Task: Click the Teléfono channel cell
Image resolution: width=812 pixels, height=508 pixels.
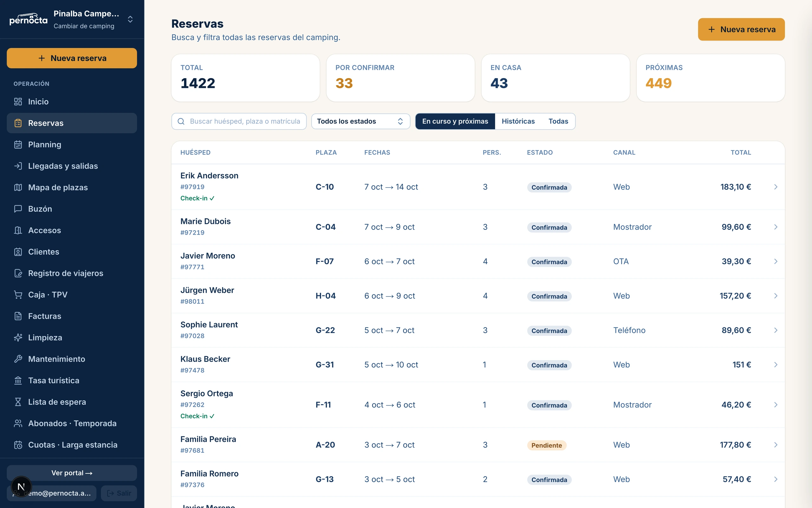Action: [x=630, y=330]
